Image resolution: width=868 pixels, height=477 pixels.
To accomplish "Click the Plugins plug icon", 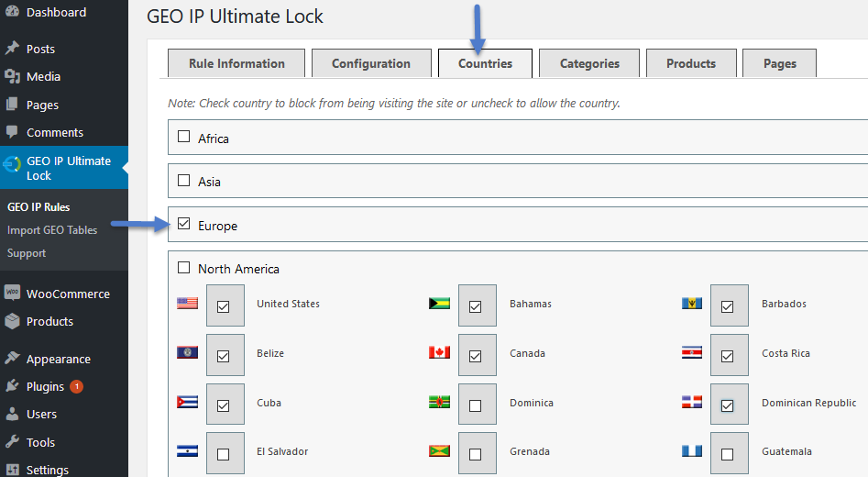I will tap(12, 385).
